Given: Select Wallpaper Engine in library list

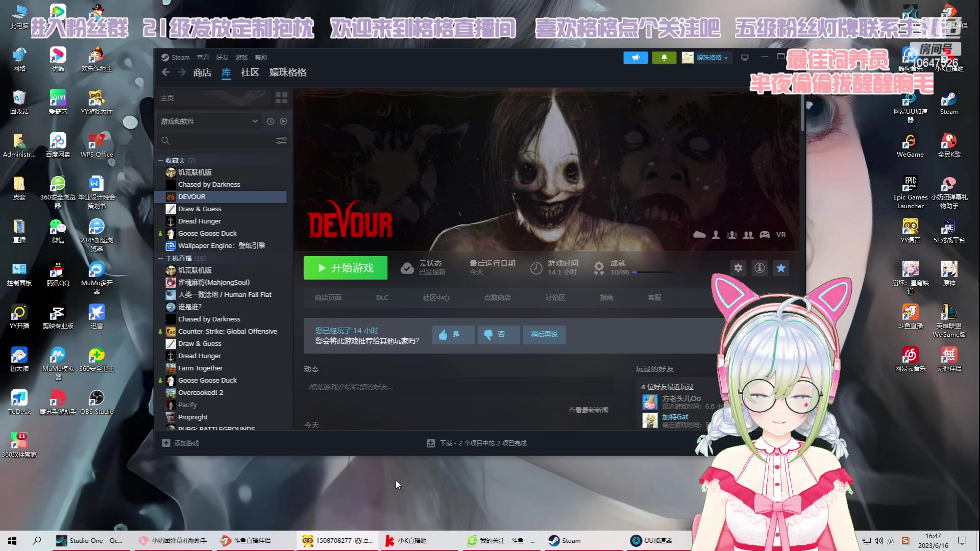Looking at the screenshot, I should (x=221, y=245).
